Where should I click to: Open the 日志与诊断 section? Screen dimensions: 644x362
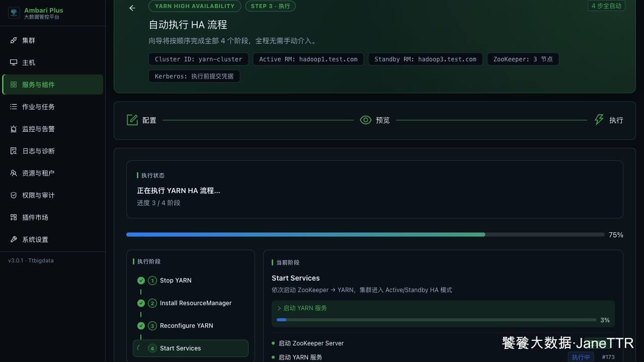52,151
